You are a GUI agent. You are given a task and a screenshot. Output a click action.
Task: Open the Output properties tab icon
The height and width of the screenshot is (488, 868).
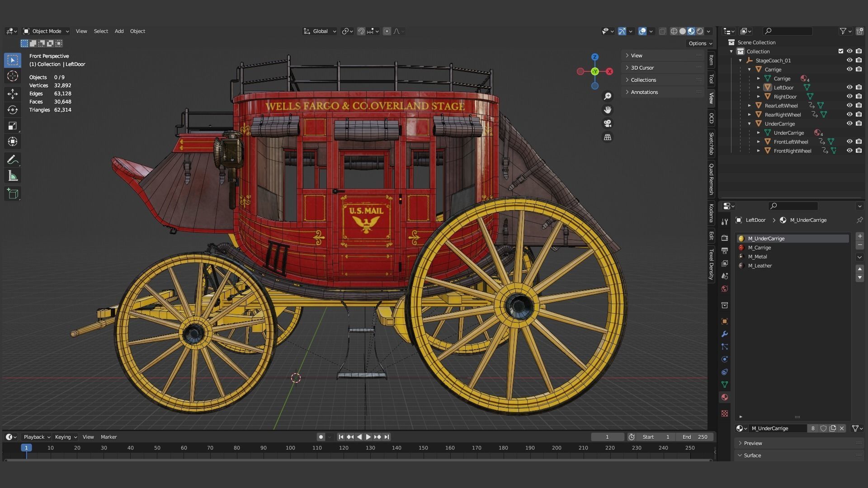pos(725,250)
